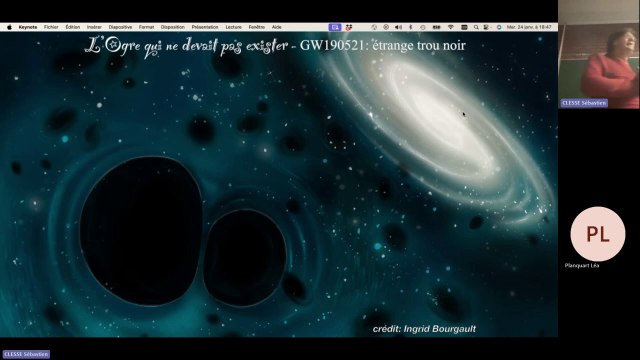The height and width of the screenshot is (360, 640).
Task: Open the Aide menu
Action: (x=277, y=27)
